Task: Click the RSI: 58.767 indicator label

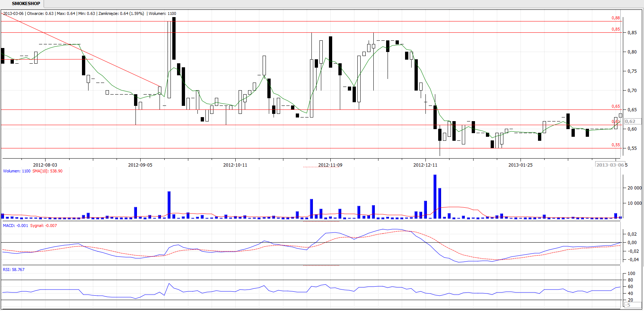Action: (14, 270)
